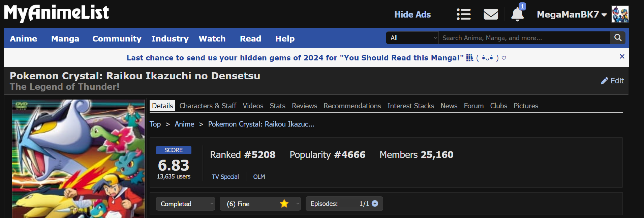Open the (6) Fine score dropdown
The width and height of the screenshot is (644, 218).
[260, 204]
